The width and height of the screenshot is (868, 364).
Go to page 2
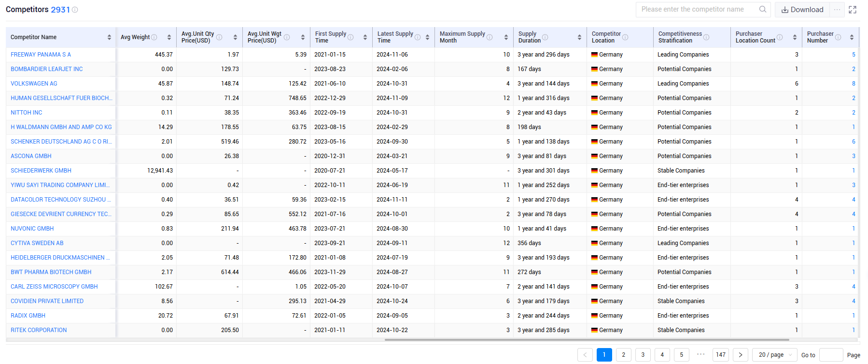623,355
